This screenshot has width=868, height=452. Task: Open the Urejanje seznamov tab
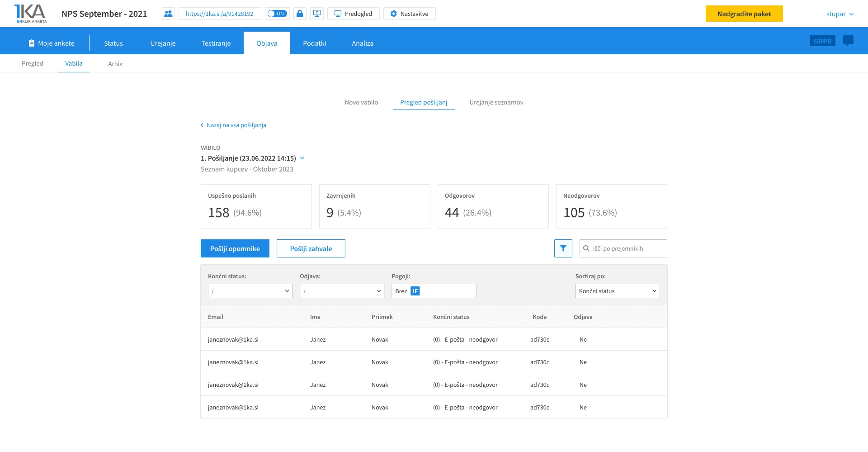point(496,102)
